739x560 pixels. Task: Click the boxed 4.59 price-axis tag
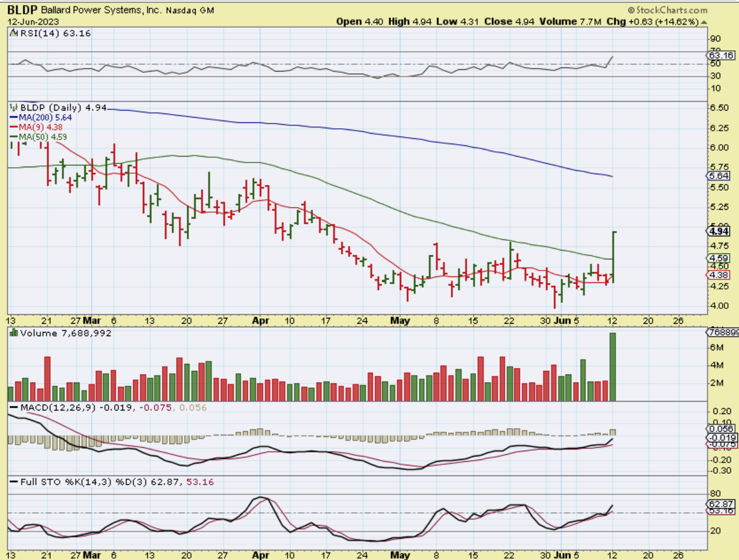[719, 258]
